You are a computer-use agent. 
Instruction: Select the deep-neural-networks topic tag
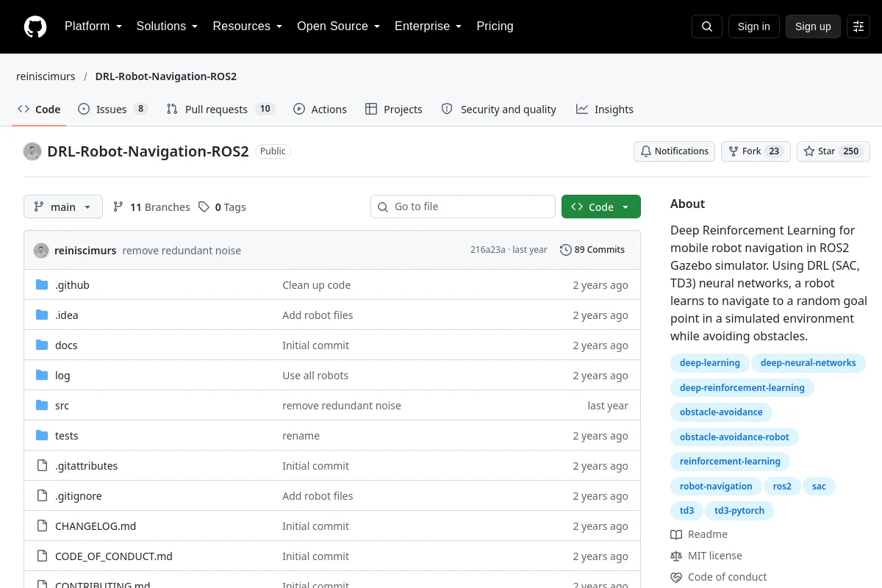pyautogui.click(x=808, y=363)
